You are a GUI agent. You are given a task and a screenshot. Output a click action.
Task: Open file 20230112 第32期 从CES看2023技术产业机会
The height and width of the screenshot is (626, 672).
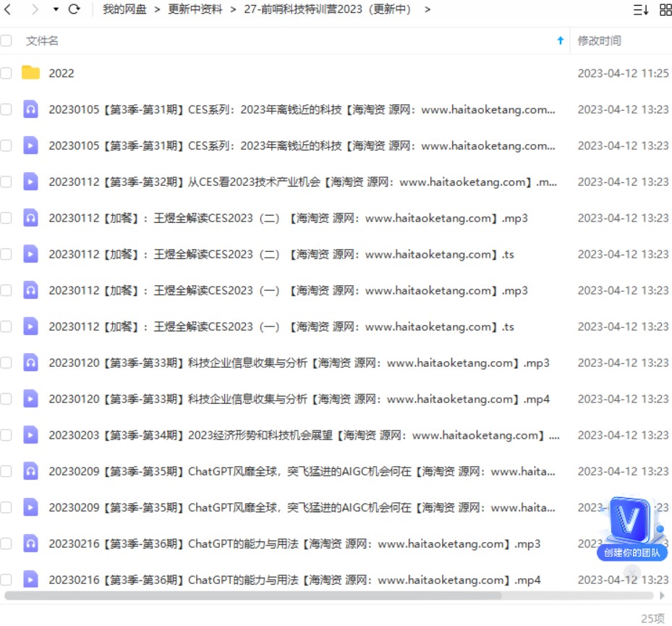coord(303,182)
